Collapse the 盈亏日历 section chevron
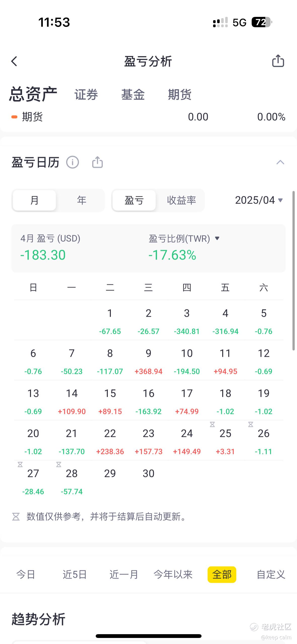297x644 pixels. 280,162
